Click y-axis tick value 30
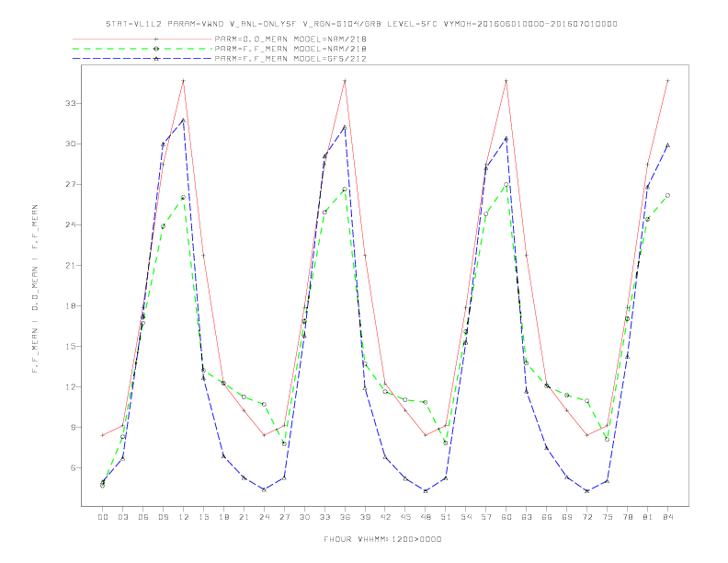The width and height of the screenshot is (728, 563). pyautogui.click(x=71, y=144)
